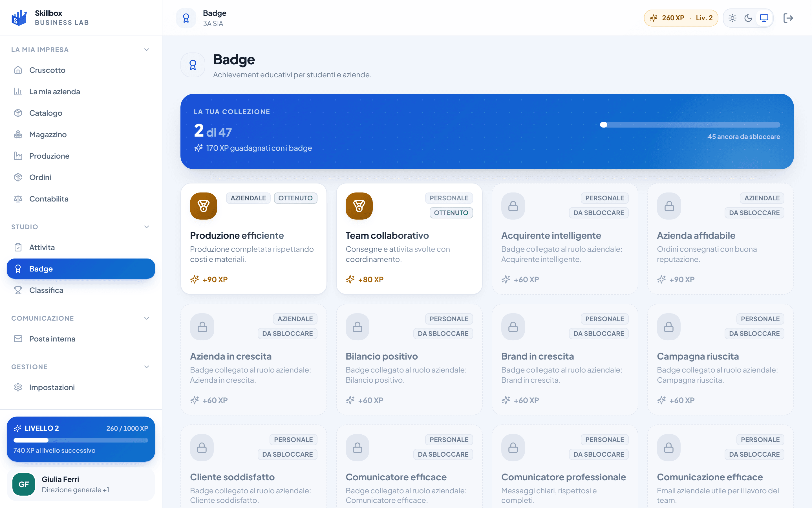
Task: Open the Catalogo section
Action: click(x=81, y=113)
